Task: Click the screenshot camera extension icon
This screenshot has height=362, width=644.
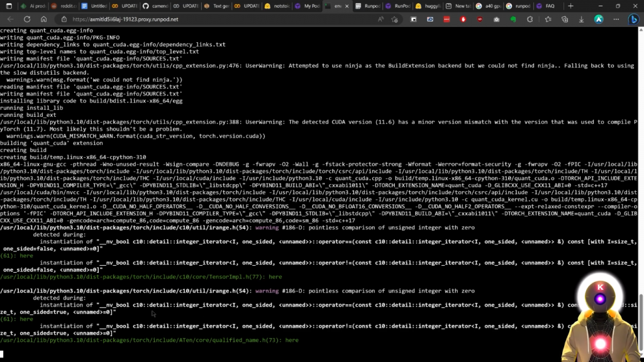Action: click(497, 19)
